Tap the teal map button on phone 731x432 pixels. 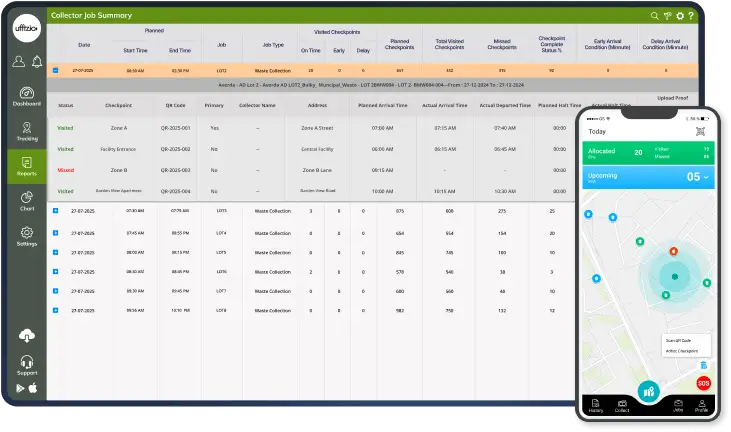[x=648, y=392]
